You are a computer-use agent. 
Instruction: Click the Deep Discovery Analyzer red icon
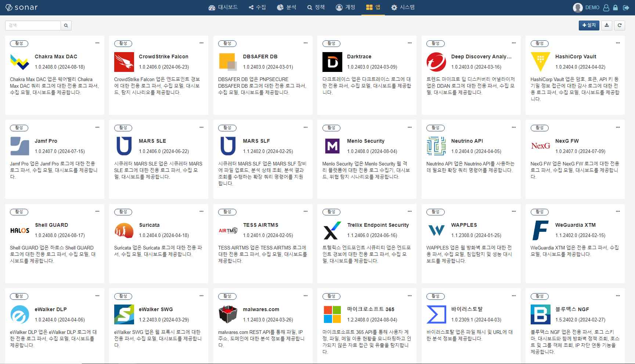[436, 62]
